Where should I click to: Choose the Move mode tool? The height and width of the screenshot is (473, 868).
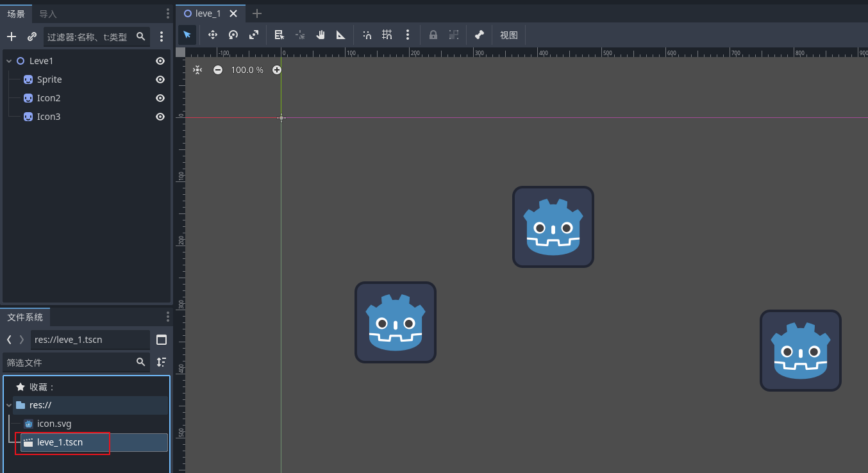(213, 35)
